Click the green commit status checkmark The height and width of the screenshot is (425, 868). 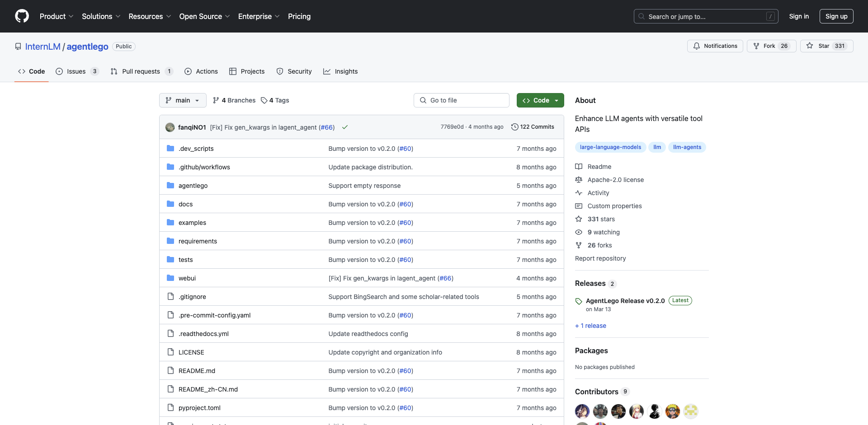[345, 127]
